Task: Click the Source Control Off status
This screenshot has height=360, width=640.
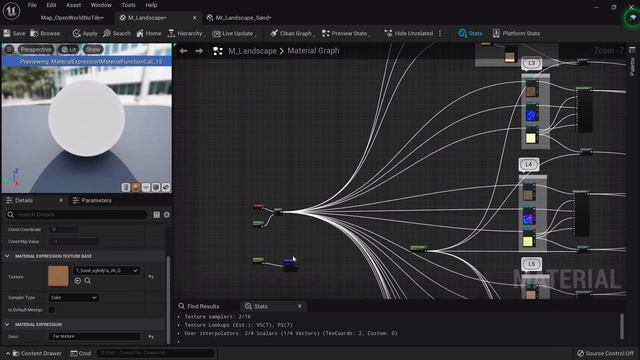Action: pyautogui.click(x=605, y=353)
